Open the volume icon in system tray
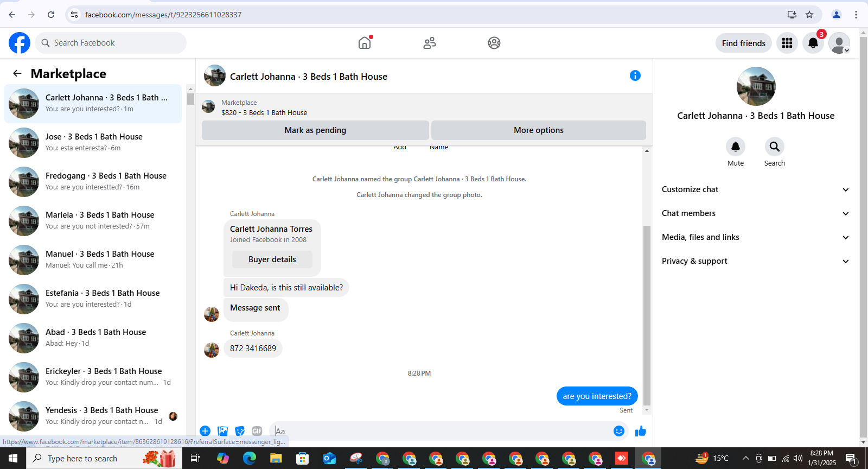This screenshot has height=469, width=868. click(x=798, y=458)
